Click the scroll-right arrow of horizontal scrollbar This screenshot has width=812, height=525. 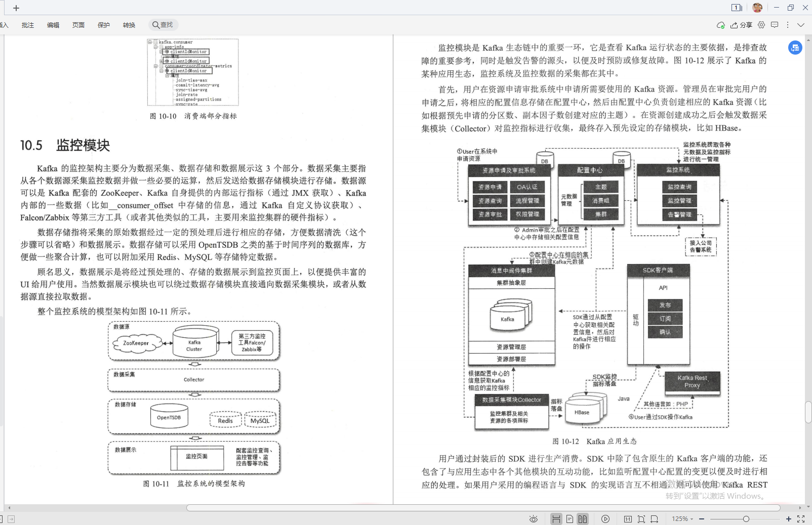pyautogui.click(x=800, y=507)
